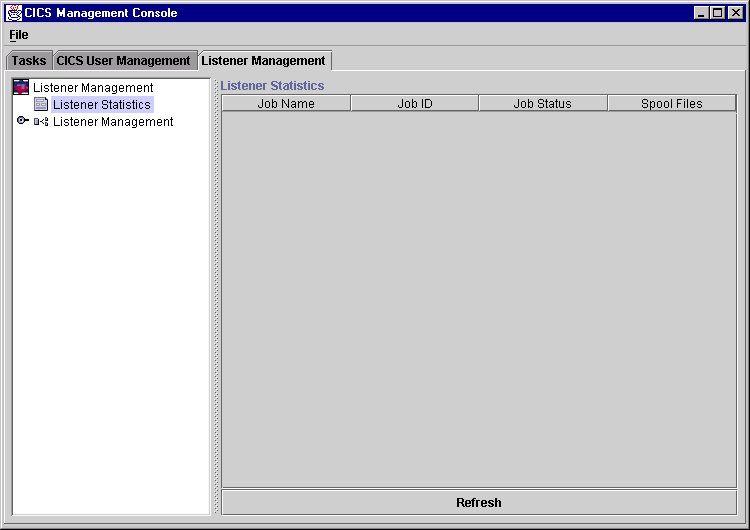Open the CICS User Management tab
Screen dimensions: 750x530
(123, 61)
